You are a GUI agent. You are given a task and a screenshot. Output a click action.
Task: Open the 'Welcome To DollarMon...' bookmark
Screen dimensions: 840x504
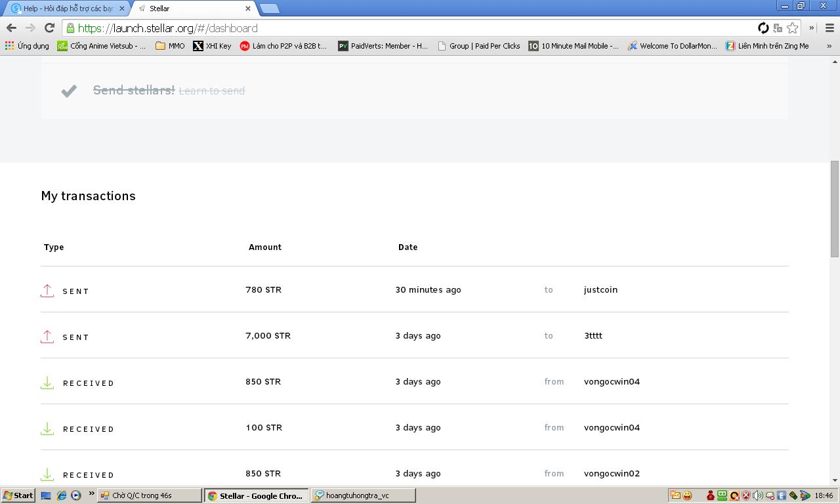click(x=672, y=46)
